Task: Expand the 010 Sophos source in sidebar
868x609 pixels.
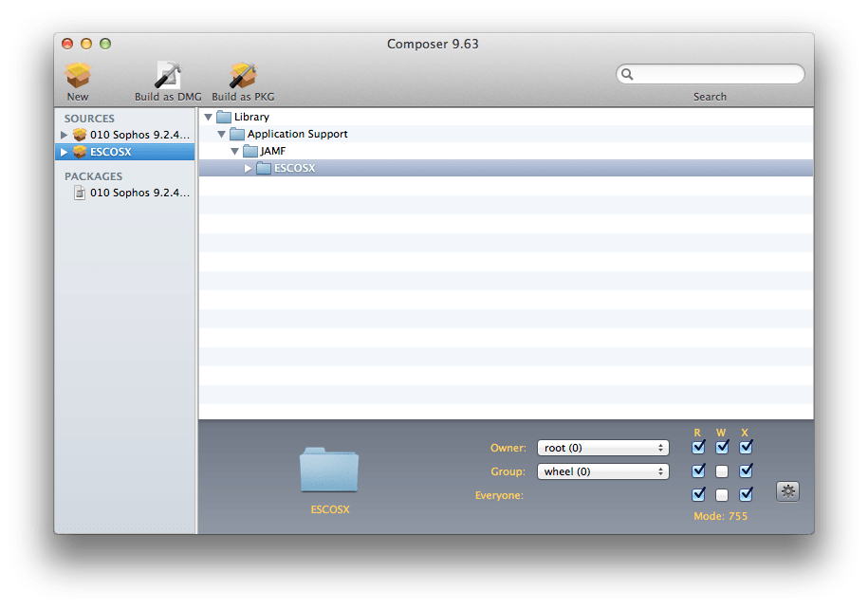Action: [x=65, y=135]
